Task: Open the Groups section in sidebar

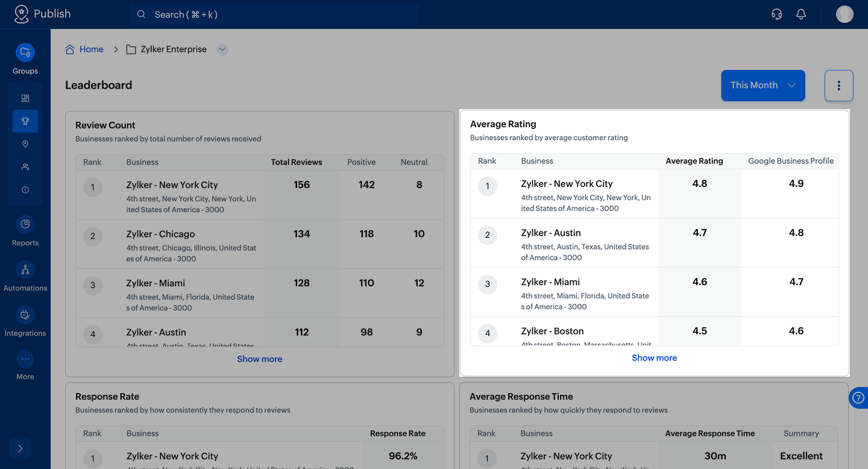Action: point(25,52)
